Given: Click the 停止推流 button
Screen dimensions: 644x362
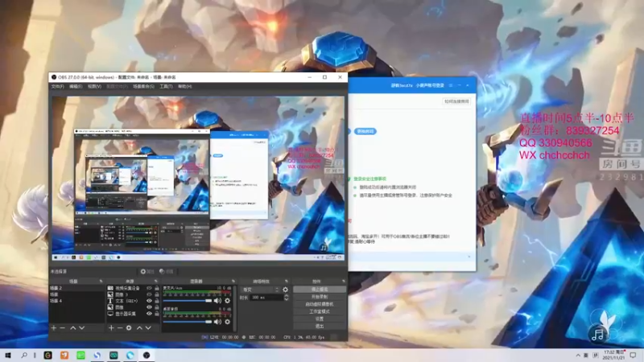Looking at the screenshot, I should (320, 290).
